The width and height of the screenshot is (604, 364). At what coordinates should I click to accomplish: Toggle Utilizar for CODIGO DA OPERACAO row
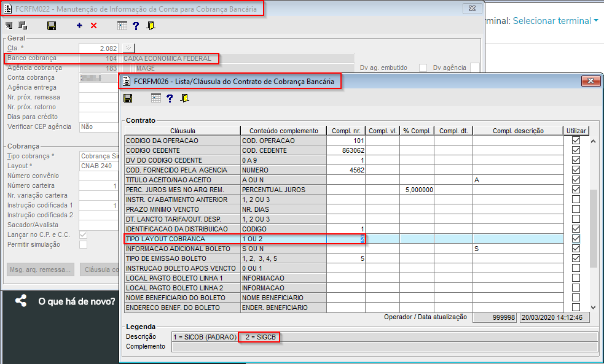pos(576,141)
